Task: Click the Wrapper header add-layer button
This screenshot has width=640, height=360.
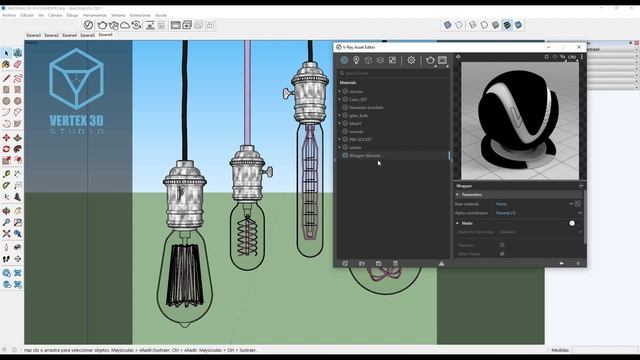Action: (x=581, y=186)
